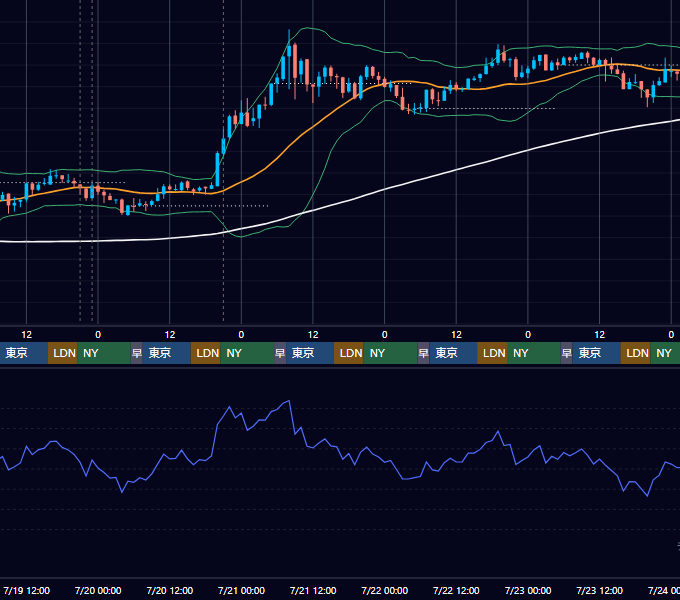The width and height of the screenshot is (680, 600).
Task: Select the NY session block starting 7/19 evening
Action: pos(104,353)
